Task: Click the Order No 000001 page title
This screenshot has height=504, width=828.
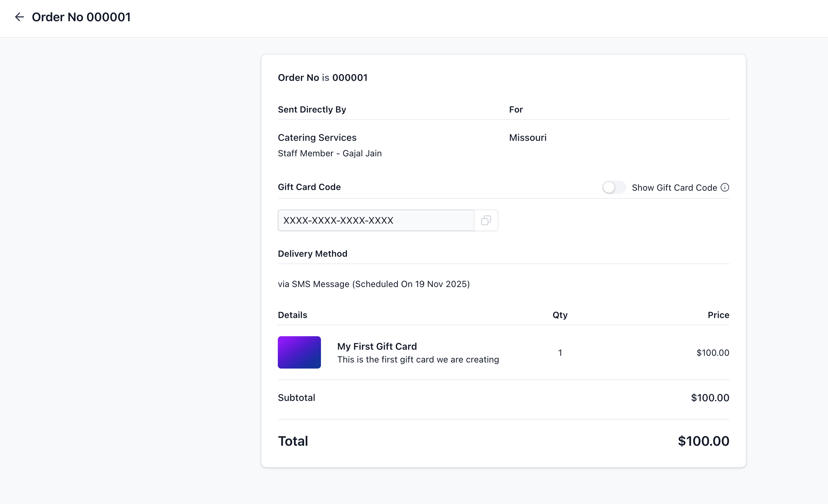Action: point(81,17)
